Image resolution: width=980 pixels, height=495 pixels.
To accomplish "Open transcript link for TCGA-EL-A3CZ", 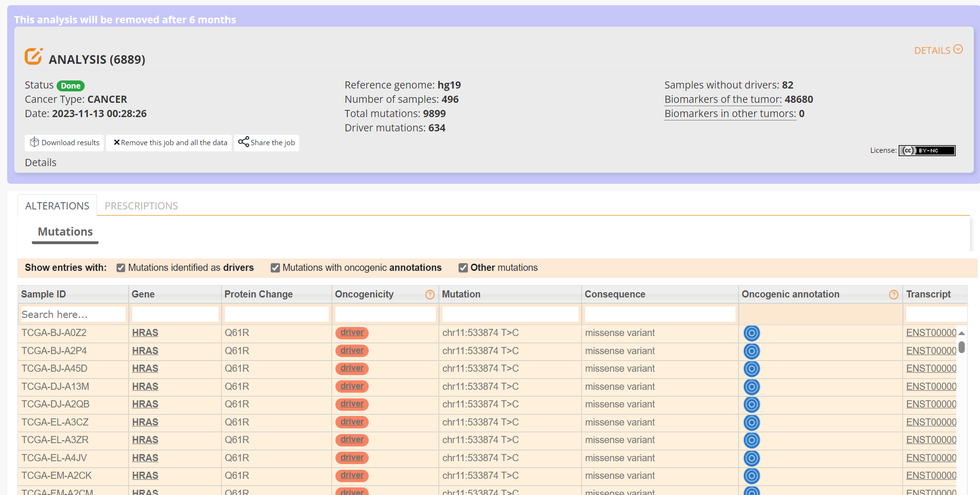I will pyautogui.click(x=931, y=422).
